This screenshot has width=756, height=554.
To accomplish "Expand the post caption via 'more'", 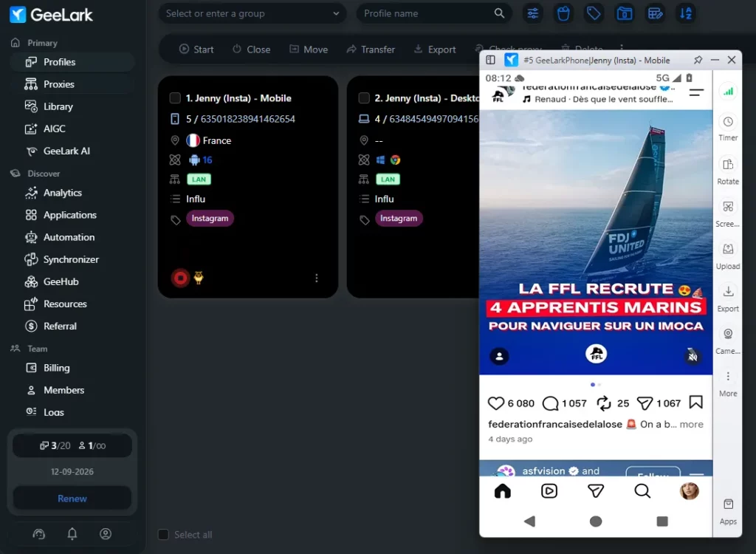I will click(x=691, y=424).
